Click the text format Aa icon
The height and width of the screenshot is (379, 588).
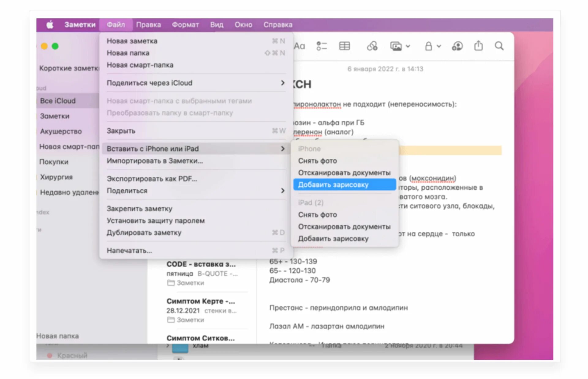pyautogui.click(x=299, y=46)
